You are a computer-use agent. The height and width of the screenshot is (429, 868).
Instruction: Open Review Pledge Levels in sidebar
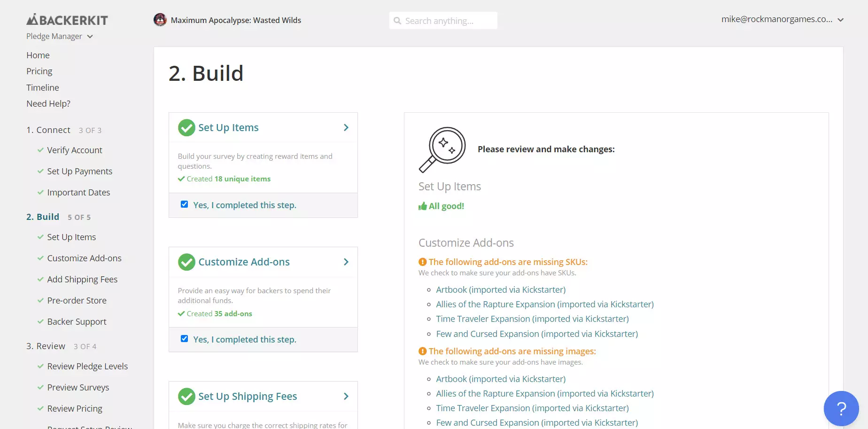pos(87,366)
